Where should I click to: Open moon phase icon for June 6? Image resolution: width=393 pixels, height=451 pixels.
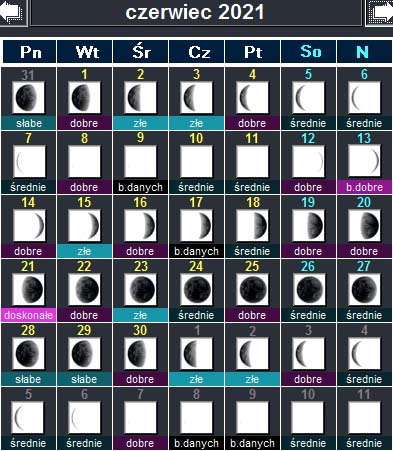[x=364, y=98]
